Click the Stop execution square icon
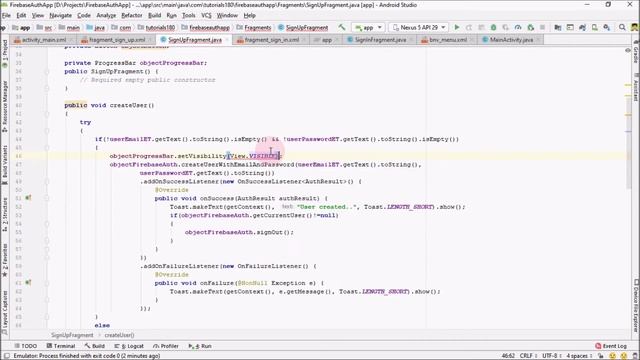 click(542, 27)
